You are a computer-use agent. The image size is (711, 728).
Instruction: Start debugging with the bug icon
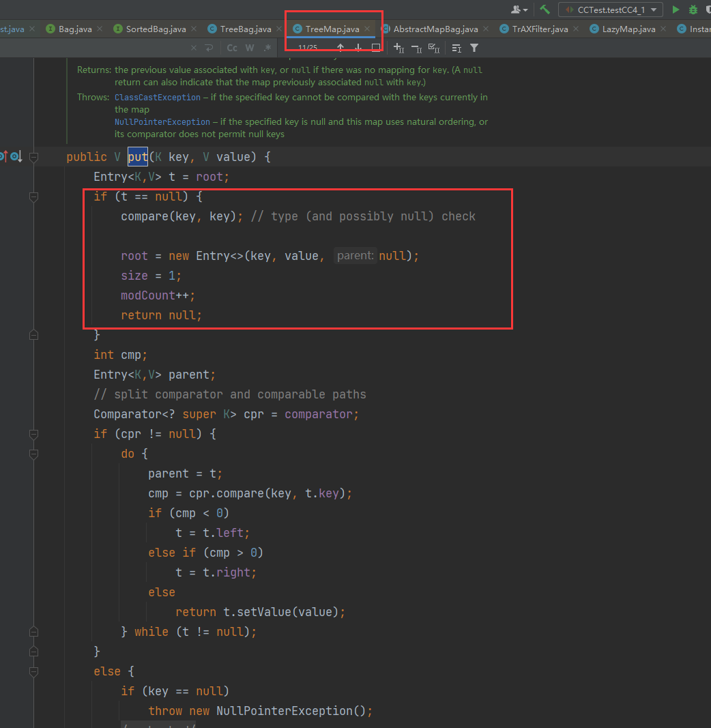point(693,10)
